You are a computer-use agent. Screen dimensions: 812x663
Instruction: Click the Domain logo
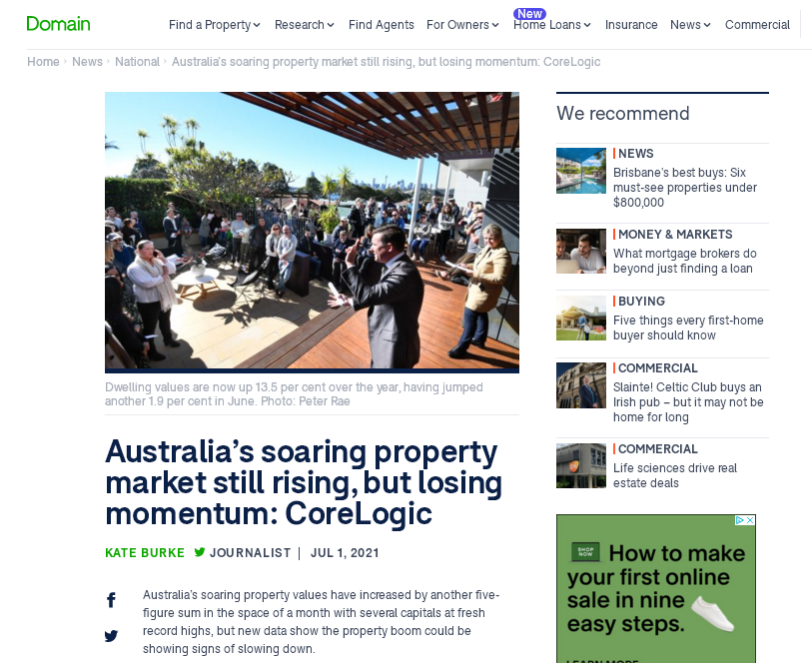59,24
